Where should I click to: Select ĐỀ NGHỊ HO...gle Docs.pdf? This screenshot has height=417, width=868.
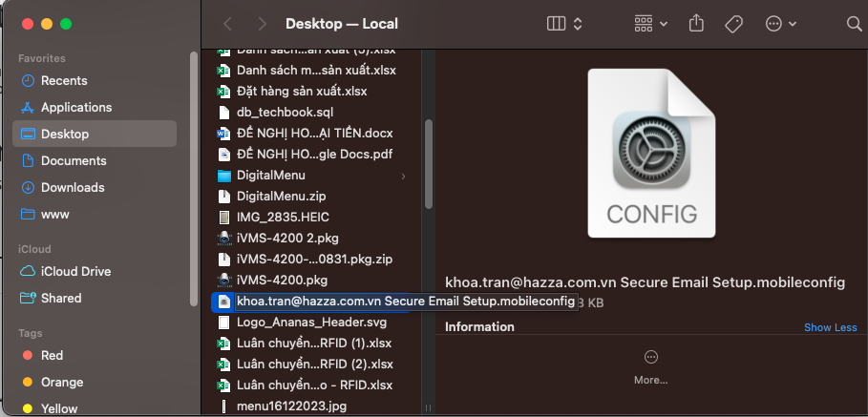pyautogui.click(x=311, y=154)
